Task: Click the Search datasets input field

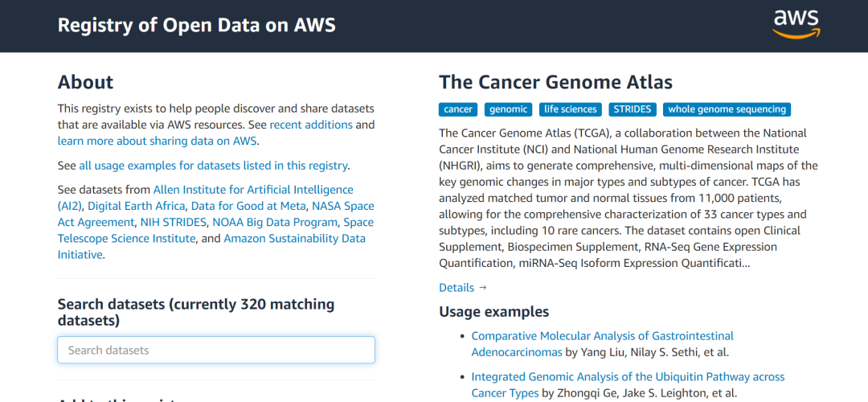Action: (x=216, y=350)
